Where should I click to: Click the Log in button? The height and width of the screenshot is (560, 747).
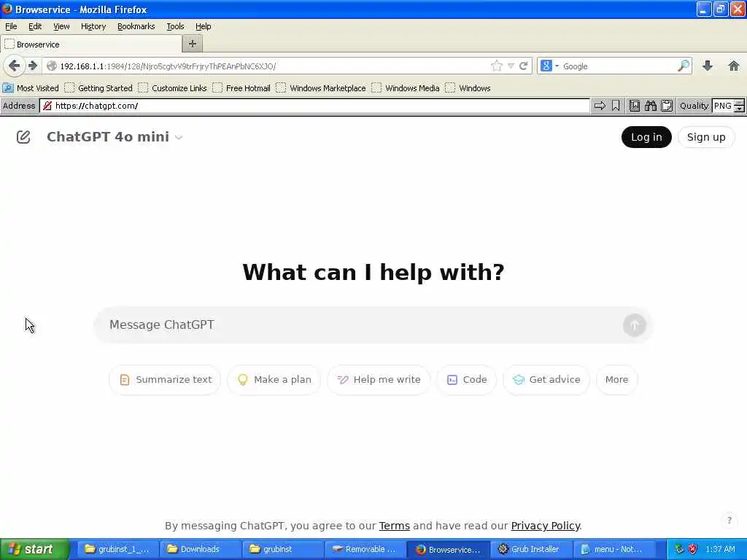point(646,137)
